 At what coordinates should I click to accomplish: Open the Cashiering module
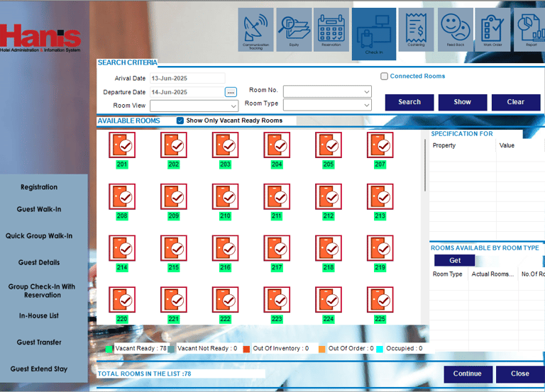coord(416,30)
